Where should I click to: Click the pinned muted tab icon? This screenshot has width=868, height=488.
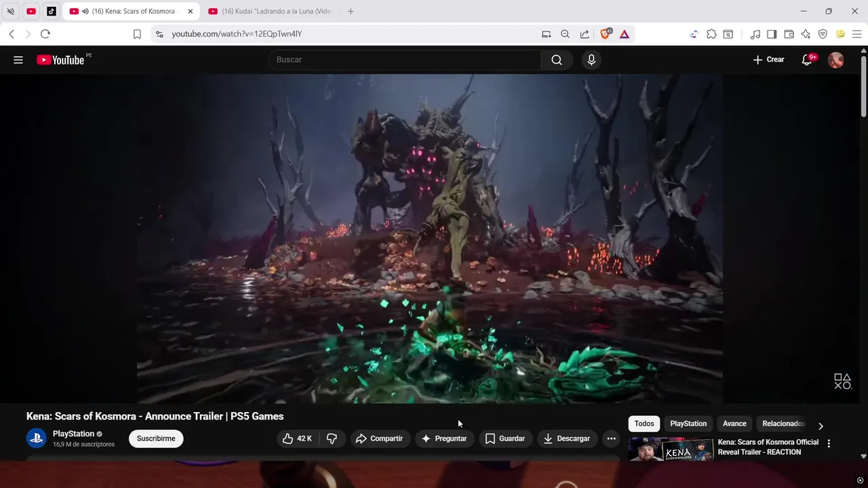click(x=10, y=11)
